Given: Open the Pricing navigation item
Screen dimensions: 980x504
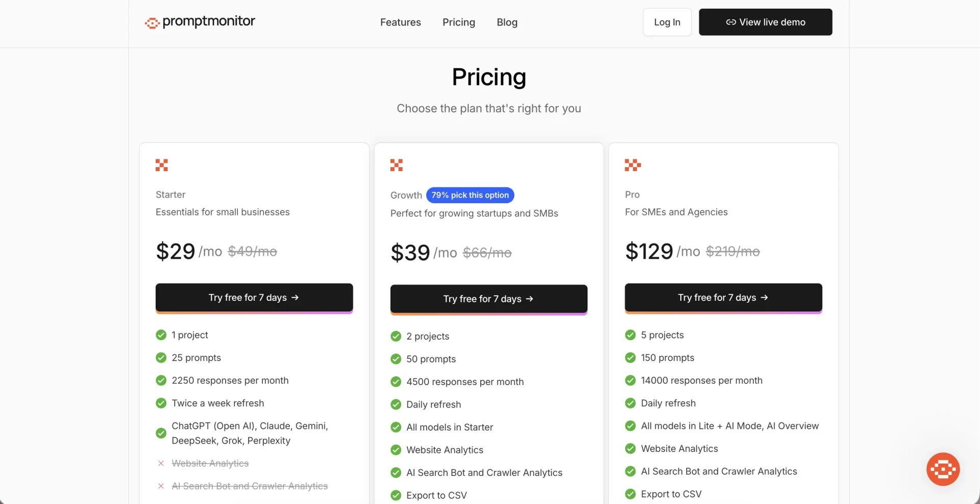Looking at the screenshot, I should tap(458, 22).
